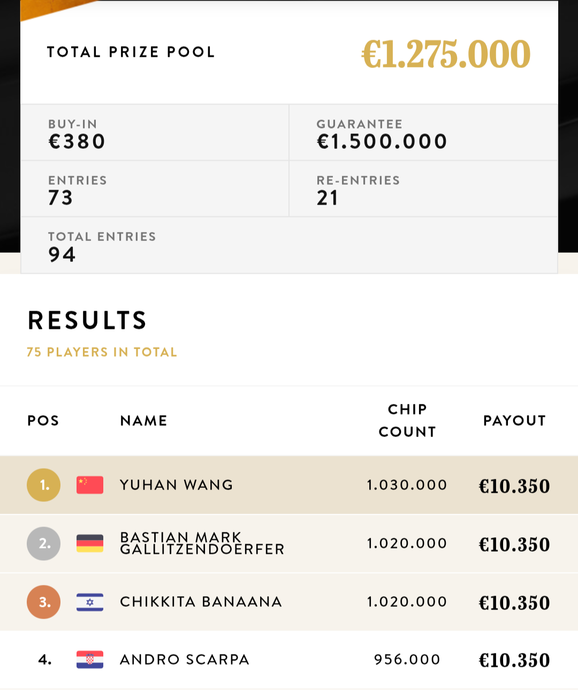Image resolution: width=578 pixels, height=700 pixels.
Task: Click the NAME column header
Action: click(x=144, y=421)
